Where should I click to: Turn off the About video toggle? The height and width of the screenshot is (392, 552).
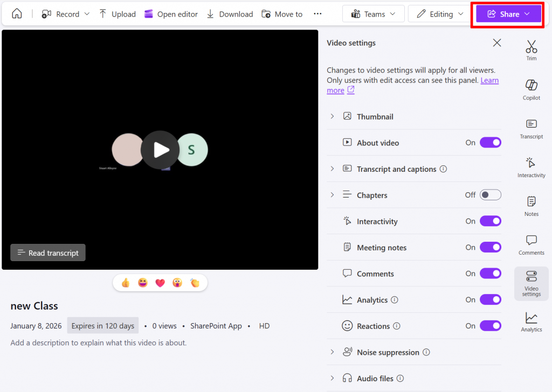pyautogui.click(x=490, y=143)
